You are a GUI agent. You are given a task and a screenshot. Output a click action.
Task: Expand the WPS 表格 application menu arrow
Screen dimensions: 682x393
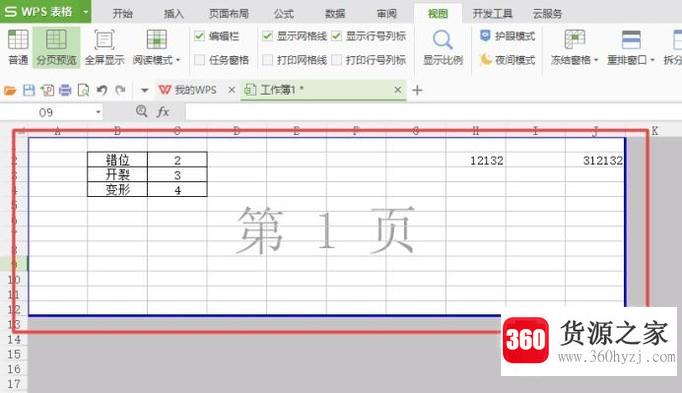[86, 12]
